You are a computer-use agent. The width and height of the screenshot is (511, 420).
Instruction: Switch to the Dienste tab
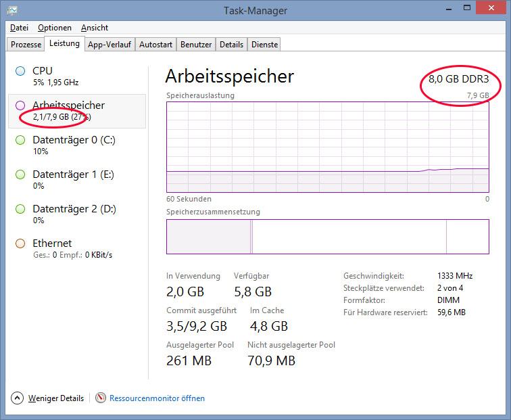[x=264, y=45]
